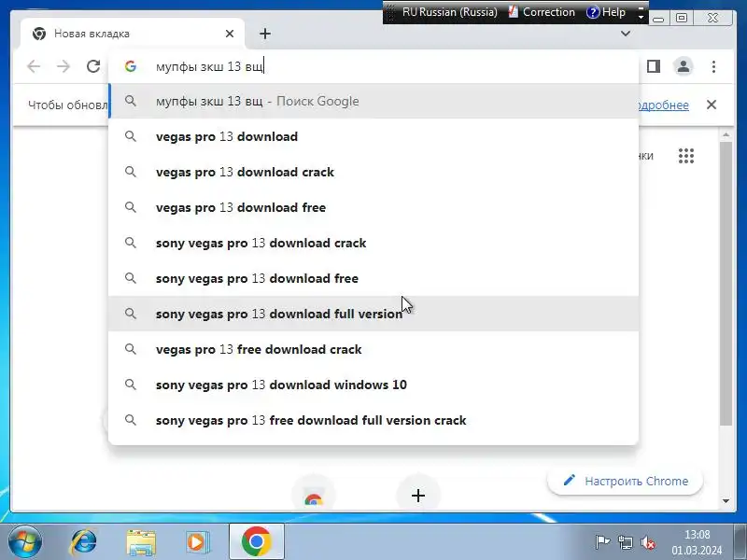Select suggestion мупфы зкш 13 вщ Поиск Google

coord(373,101)
